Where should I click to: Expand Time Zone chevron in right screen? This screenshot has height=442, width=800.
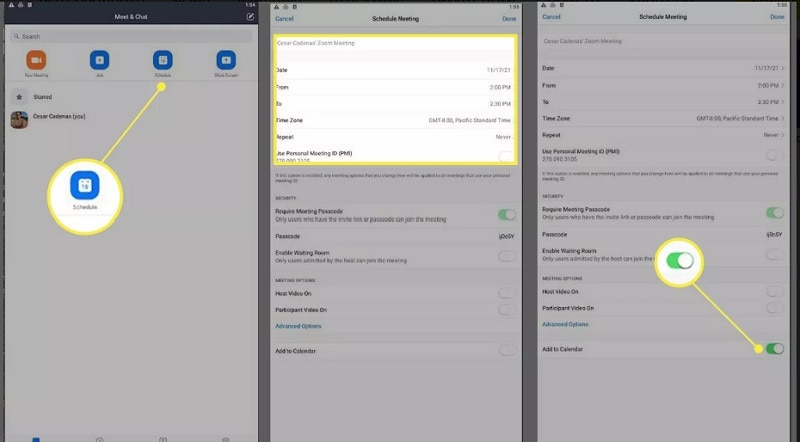click(x=783, y=118)
